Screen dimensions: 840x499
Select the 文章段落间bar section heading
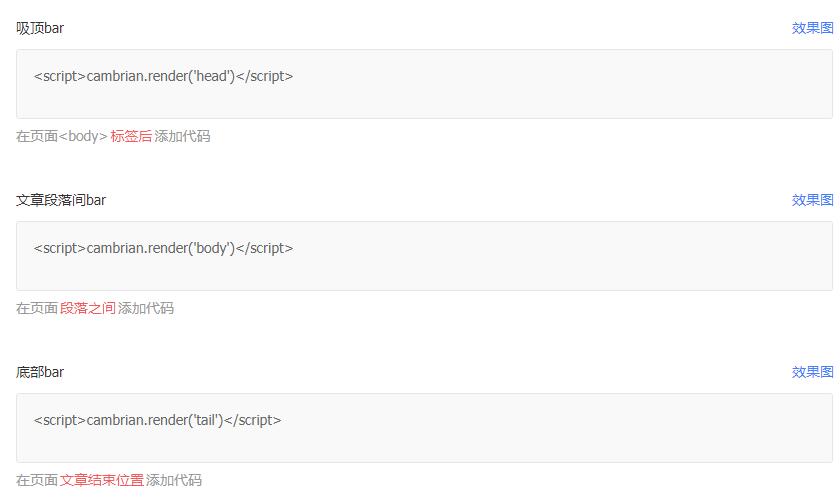pos(61,200)
